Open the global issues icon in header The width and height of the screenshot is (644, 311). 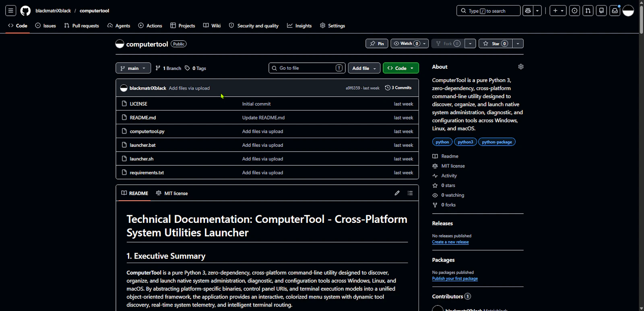(x=575, y=11)
